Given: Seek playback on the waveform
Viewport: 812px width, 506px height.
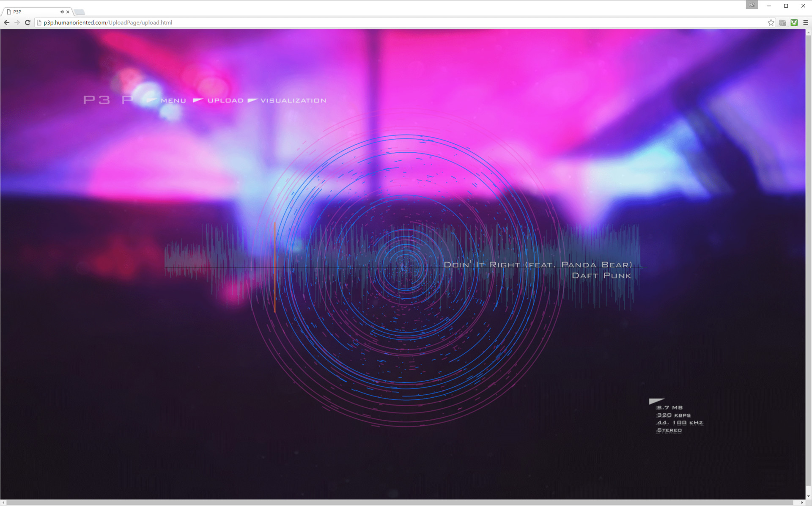Looking at the screenshot, I should coord(402,267).
